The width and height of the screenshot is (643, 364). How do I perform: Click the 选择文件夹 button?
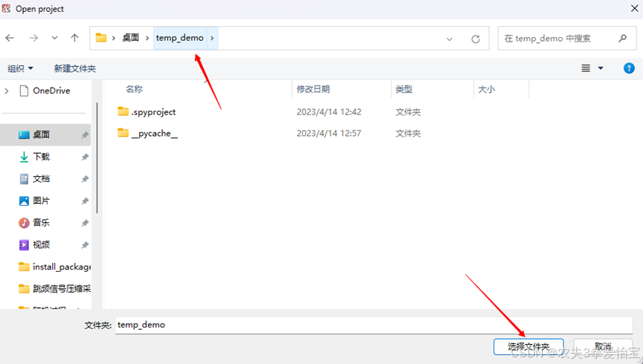click(x=529, y=347)
